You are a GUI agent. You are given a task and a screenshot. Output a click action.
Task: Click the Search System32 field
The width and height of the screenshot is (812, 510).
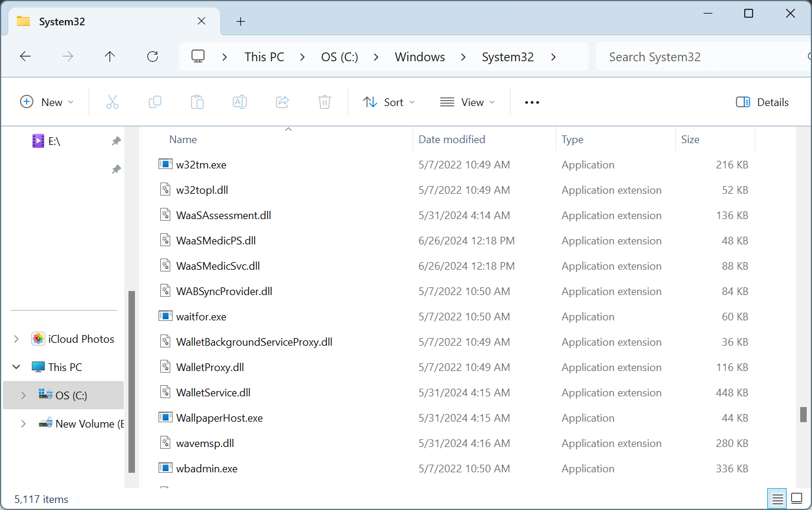pyautogui.click(x=704, y=57)
